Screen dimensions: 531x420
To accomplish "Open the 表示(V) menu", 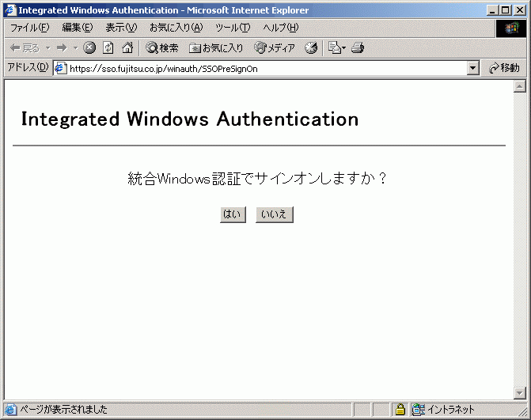I will (x=121, y=28).
